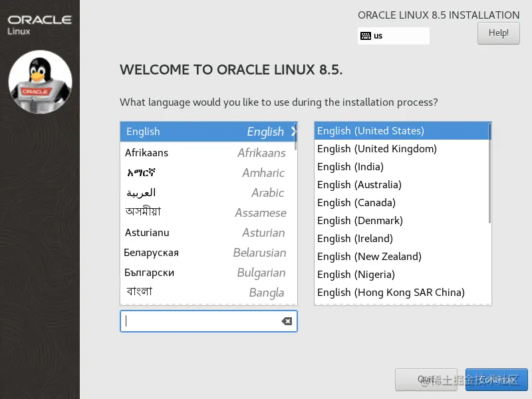Choose English (Ireland) locale

point(402,239)
